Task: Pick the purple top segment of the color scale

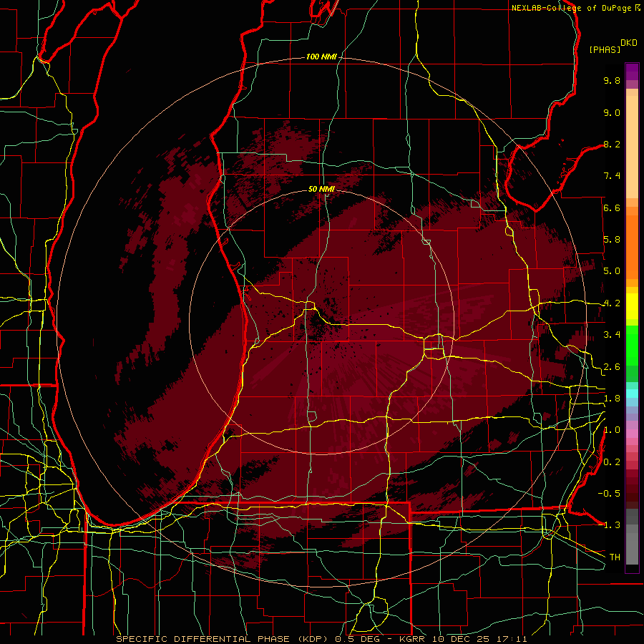Action: coord(632,72)
